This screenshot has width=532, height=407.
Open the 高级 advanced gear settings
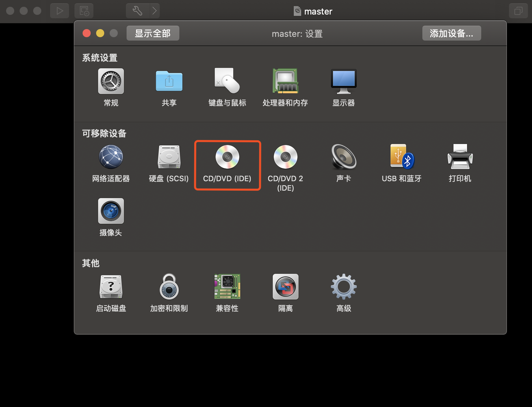[343, 287]
